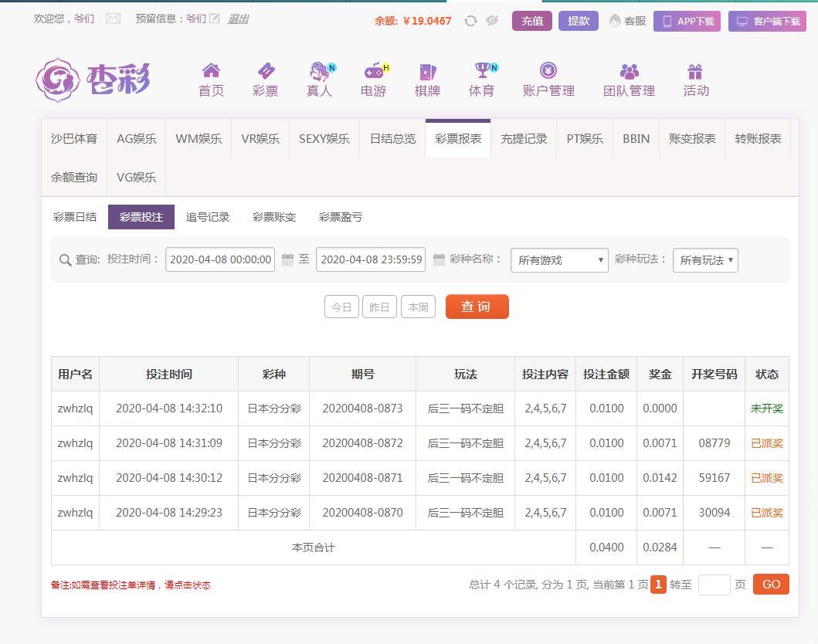Screen dimensions: 818x644
Task: Click the page number jump input field
Action: pyautogui.click(x=714, y=585)
